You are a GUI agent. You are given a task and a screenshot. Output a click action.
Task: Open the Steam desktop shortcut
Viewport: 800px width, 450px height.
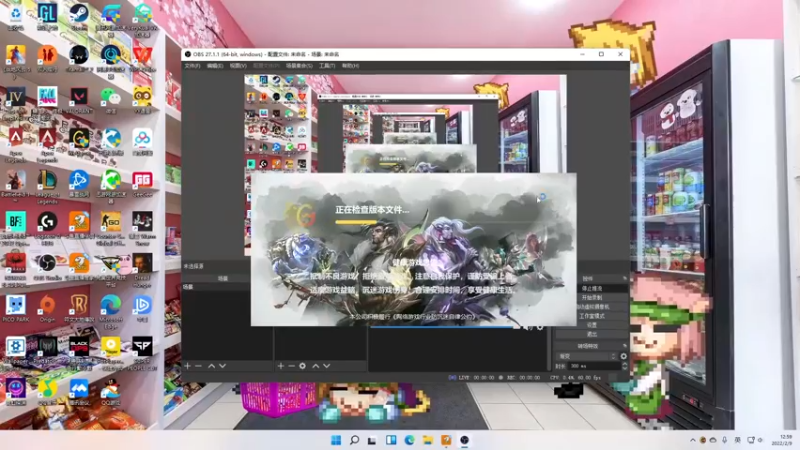(79, 17)
